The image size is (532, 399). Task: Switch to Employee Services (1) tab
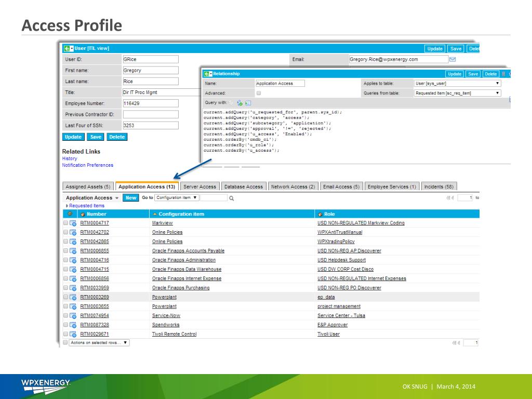pyautogui.click(x=392, y=187)
